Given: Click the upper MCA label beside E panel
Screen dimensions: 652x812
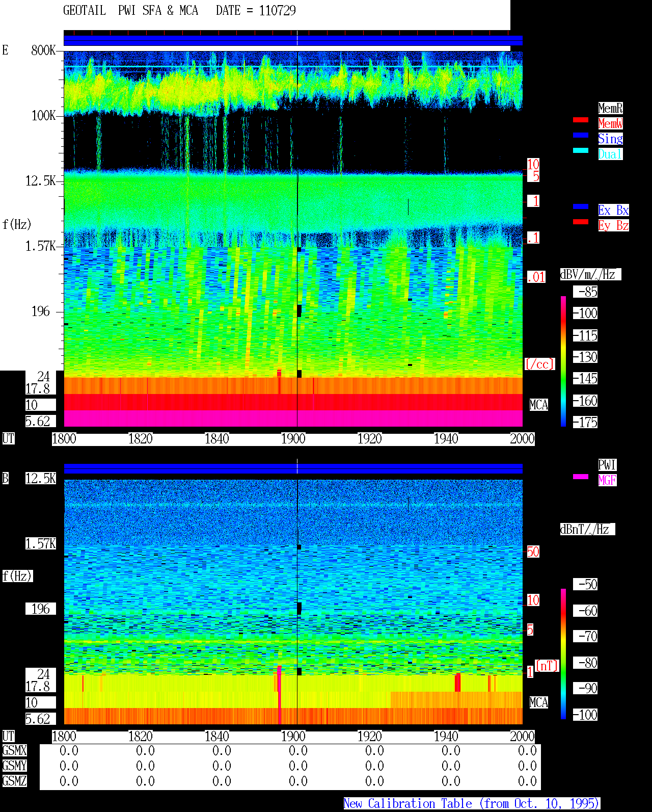Looking at the screenshot, I should (x=539, y=405).
